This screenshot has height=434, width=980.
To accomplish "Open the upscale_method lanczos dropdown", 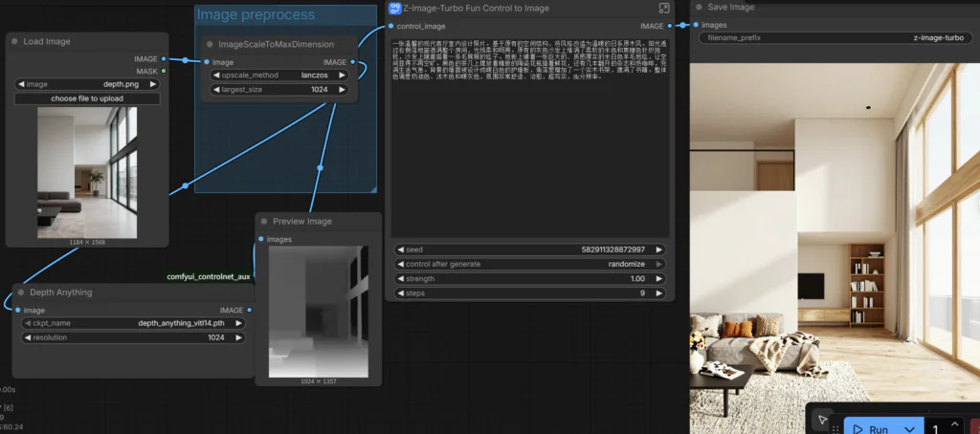I will (279, 75).
